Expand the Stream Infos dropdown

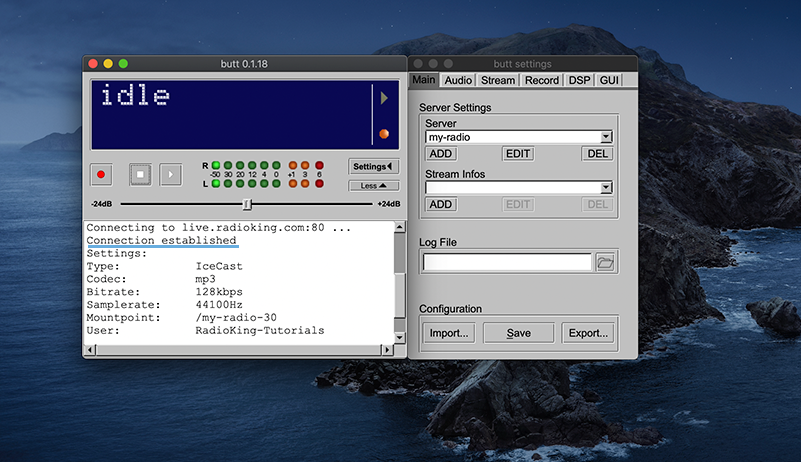coord(606,187)
